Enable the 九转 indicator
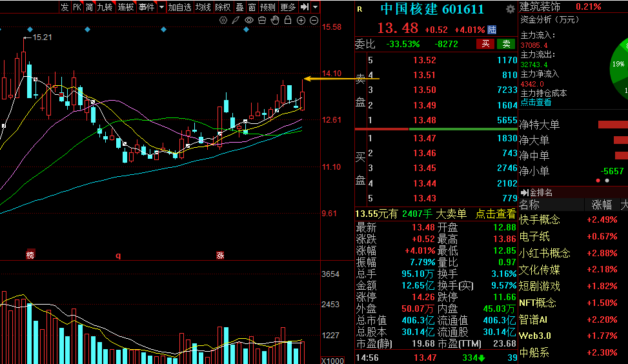Viewport: 628px width, 364px height. coord(105,7)
